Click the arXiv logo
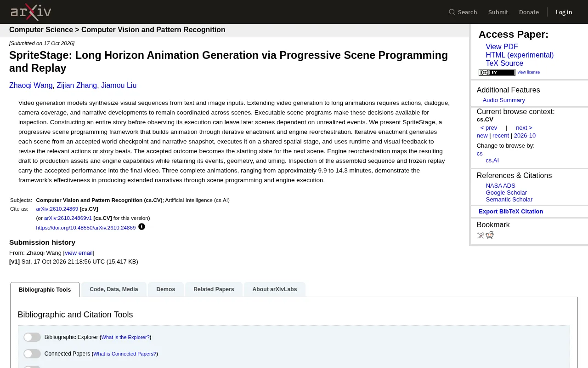588x368 pixels. 31,12
